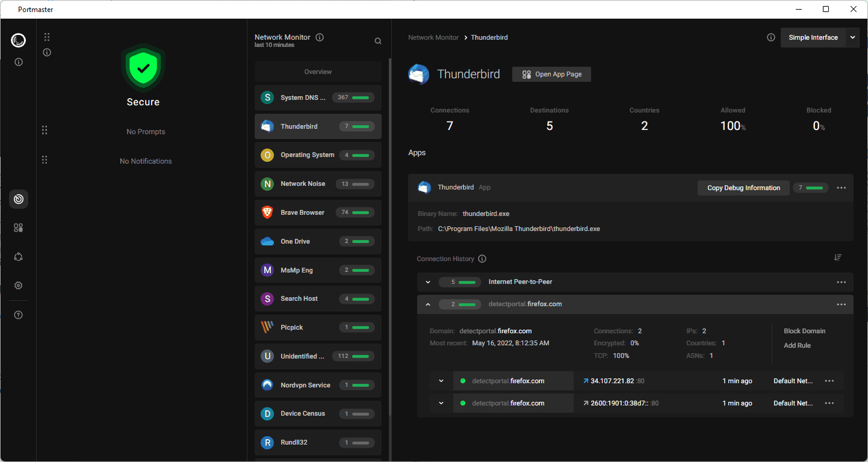Click Network Monitor breadcrumb link
This screenshot has height=462, width=868.
click(x=433, y=37)
